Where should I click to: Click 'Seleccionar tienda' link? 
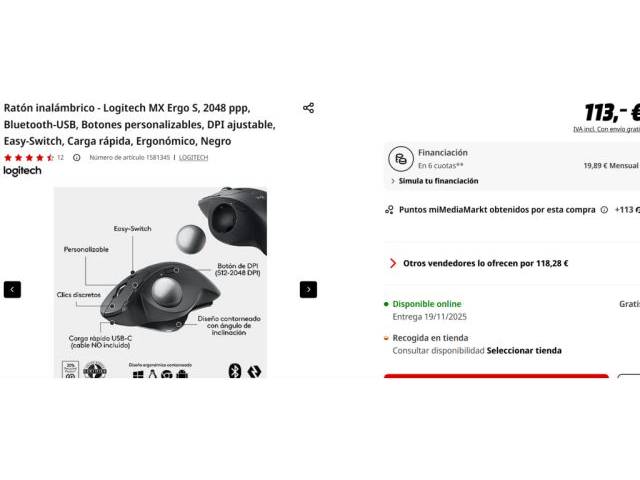pos(524,351)
